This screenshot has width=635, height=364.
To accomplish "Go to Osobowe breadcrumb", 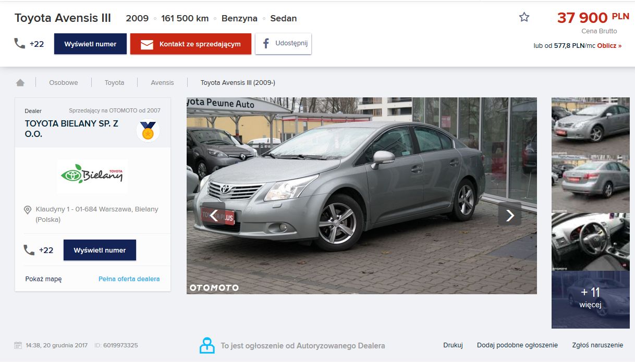I will tap(64, 82).
